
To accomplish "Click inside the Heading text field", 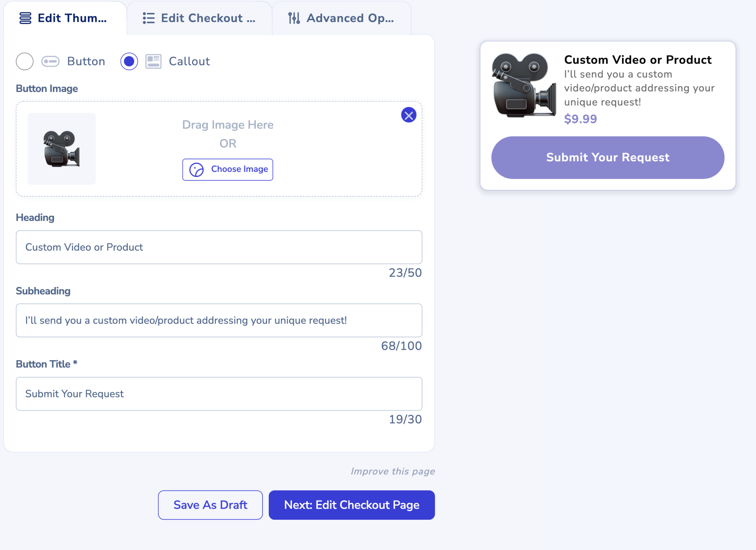I will [219, 247].
